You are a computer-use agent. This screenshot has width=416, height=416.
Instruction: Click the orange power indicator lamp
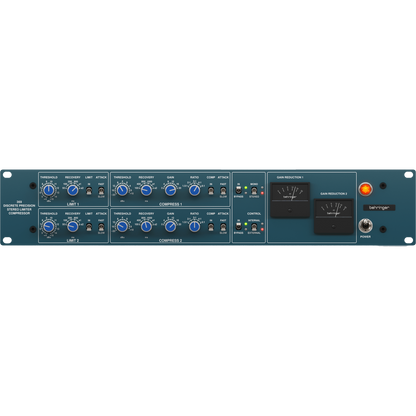pyautogui.click(x=365, y=189)
